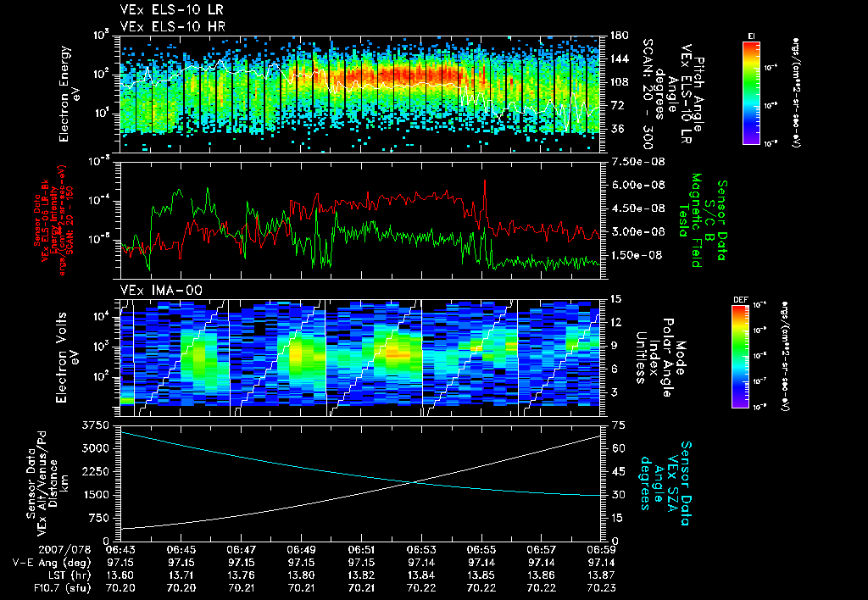Click the LST value 13.84

tap(421, 575)
